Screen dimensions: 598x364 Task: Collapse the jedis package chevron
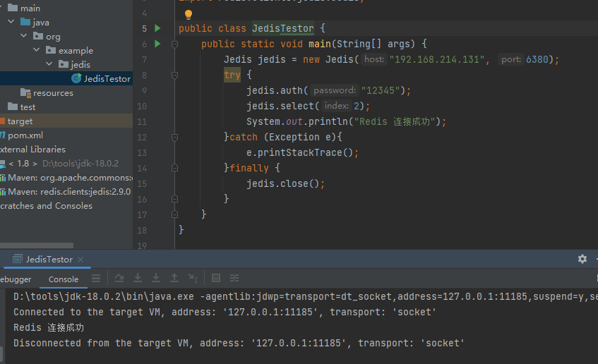click(49, 65)
